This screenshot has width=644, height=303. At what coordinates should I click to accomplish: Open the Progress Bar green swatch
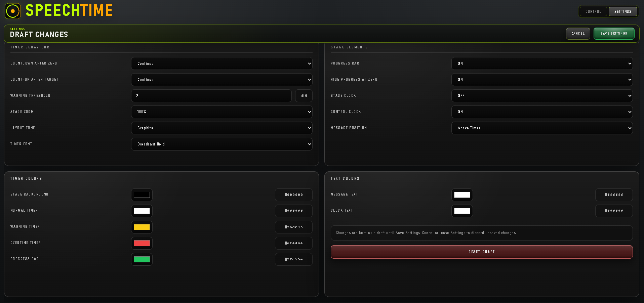142,259
